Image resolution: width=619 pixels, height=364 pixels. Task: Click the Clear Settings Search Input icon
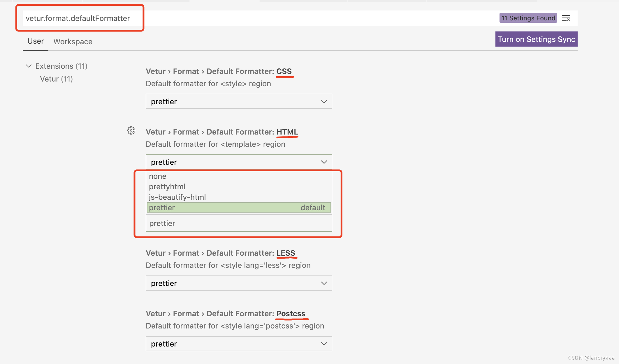566,18
